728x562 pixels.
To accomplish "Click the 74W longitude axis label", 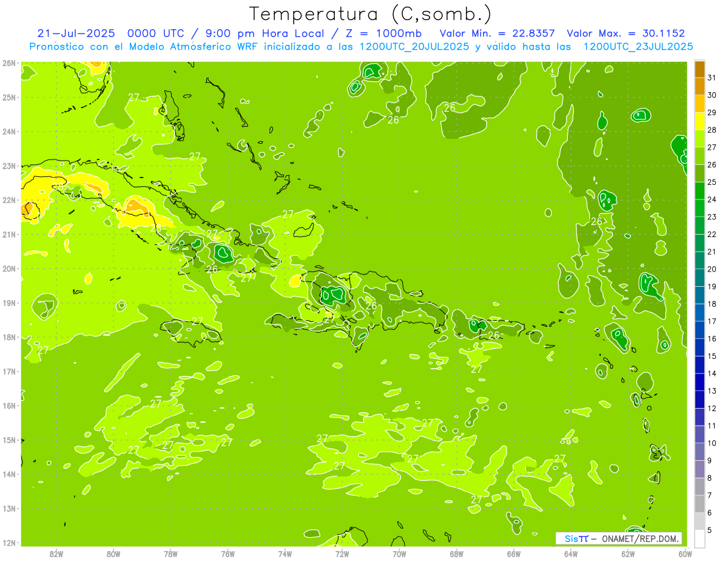I will pos(285,554).
